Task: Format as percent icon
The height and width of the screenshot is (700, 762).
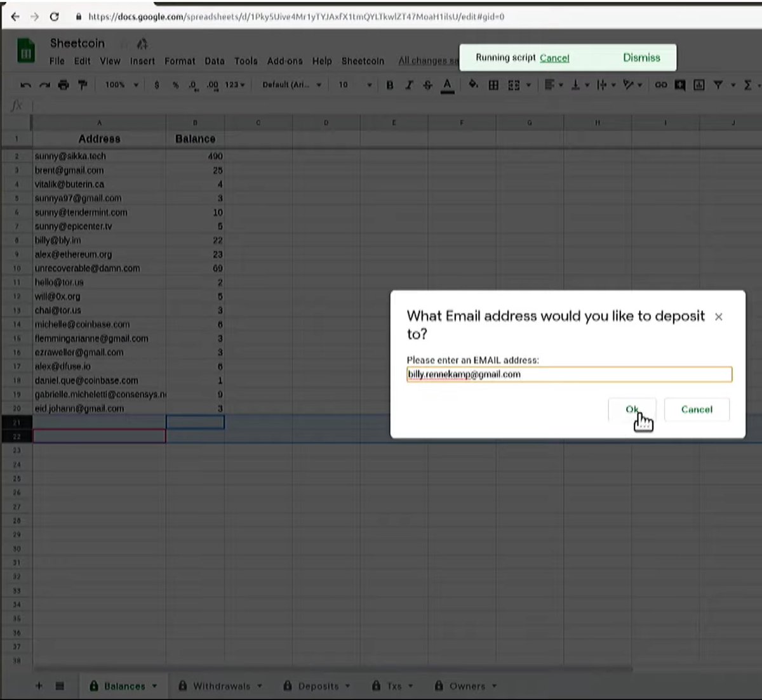Action: coord(175,85)
